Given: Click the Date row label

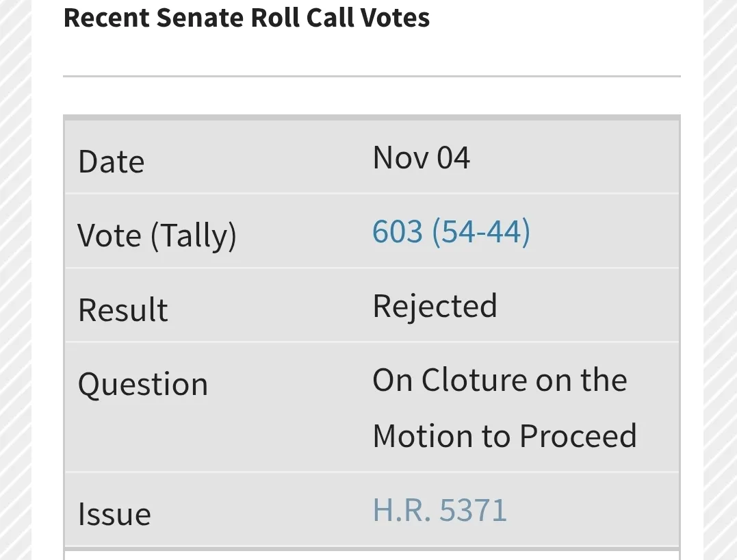Looking at the screenshot, I should (x=112, y=162).
